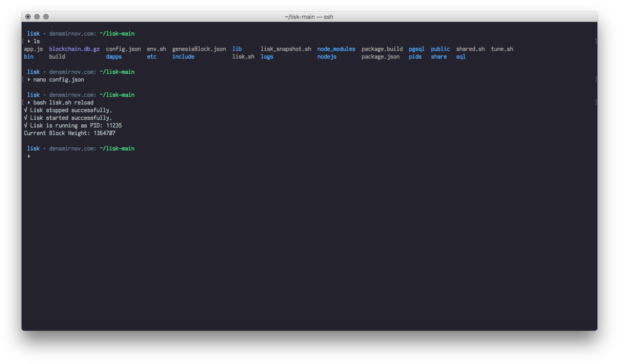
Task: Select the public directory name
Action: (x=440, y=49)
